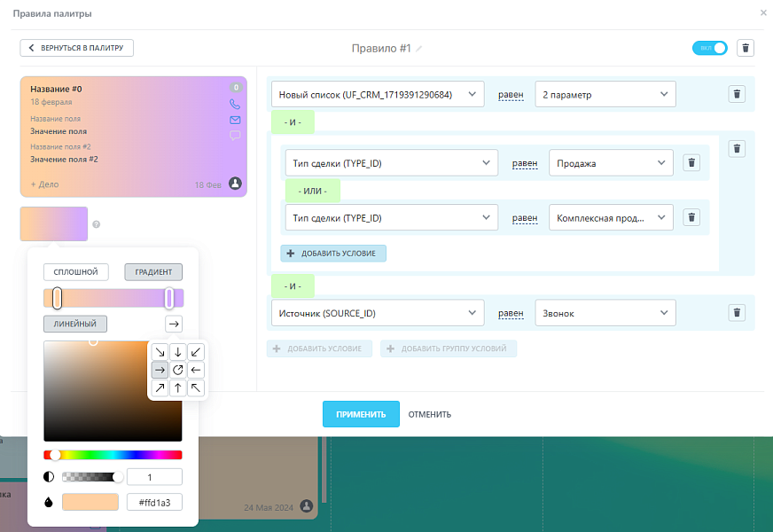Click the rainbow hue slider
This screenshot has height=532, width=773.
(x=113, y=455)
